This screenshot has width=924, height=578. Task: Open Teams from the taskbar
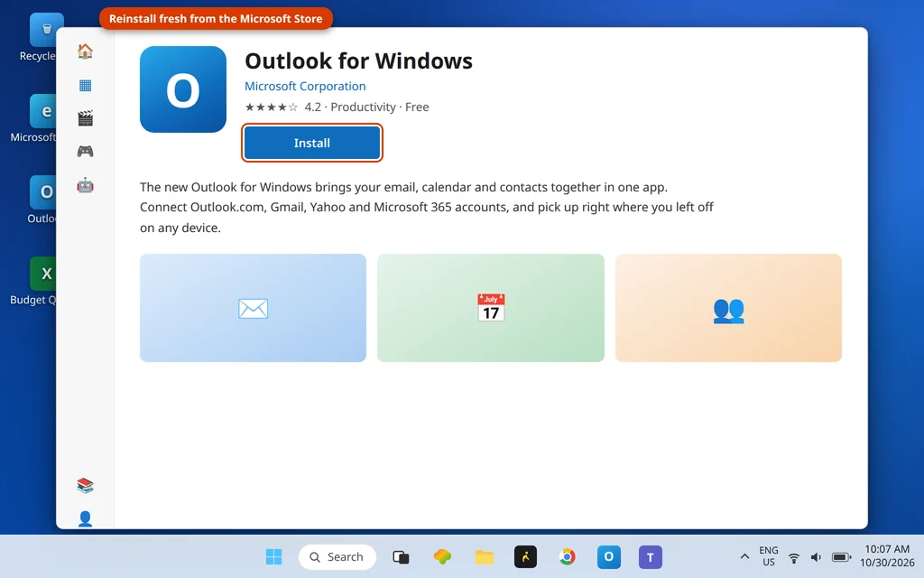[x=651, y=556]
